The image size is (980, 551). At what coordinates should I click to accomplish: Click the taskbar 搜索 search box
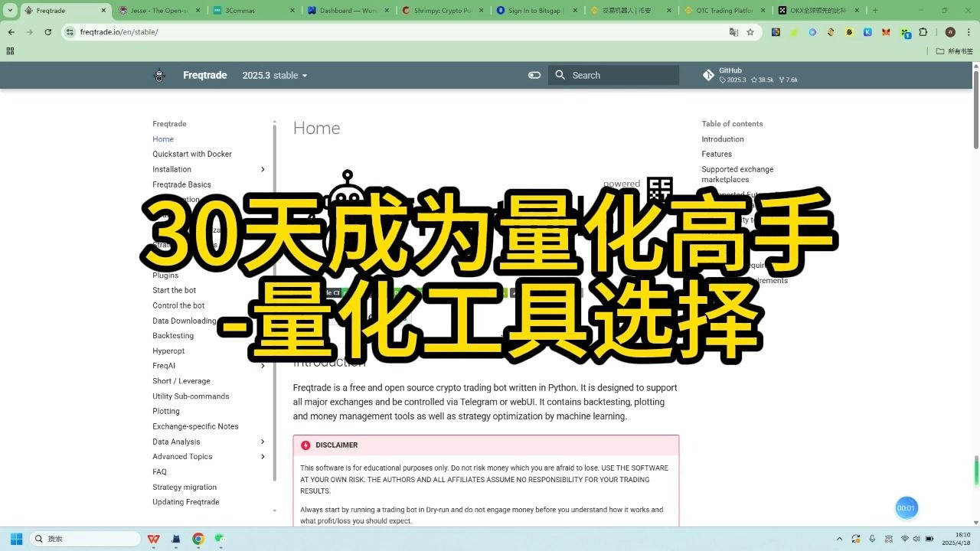point(84,539)
